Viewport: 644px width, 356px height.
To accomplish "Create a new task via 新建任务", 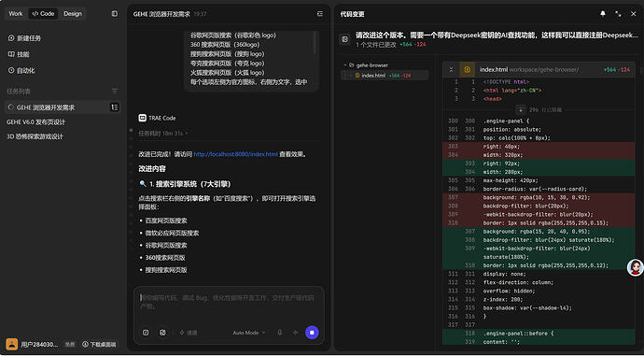I will (x=24, y=38).
